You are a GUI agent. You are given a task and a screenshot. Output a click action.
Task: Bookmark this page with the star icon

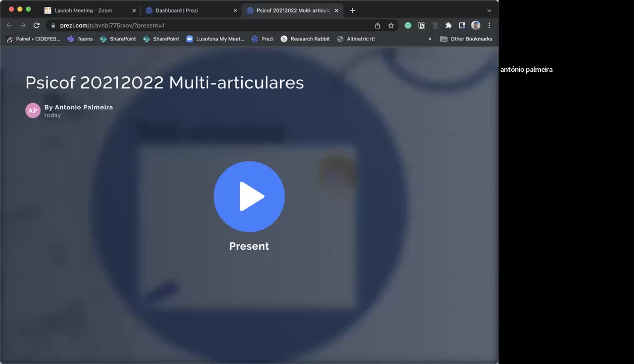tap(391, 25)
